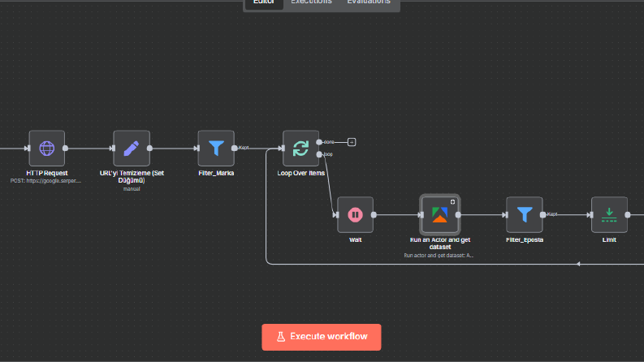Click Wait node output connector
The height and width of the screenshot is (362, 644).
[374, 214]
